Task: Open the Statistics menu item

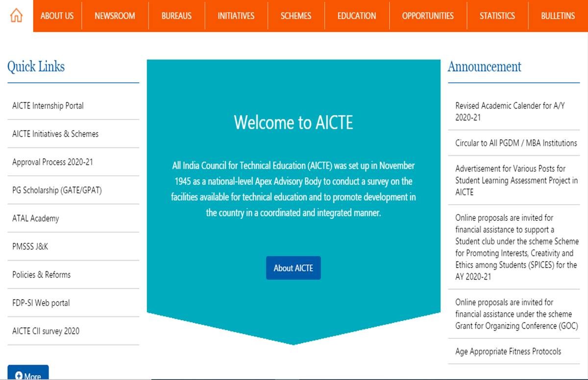Action: 497,16
